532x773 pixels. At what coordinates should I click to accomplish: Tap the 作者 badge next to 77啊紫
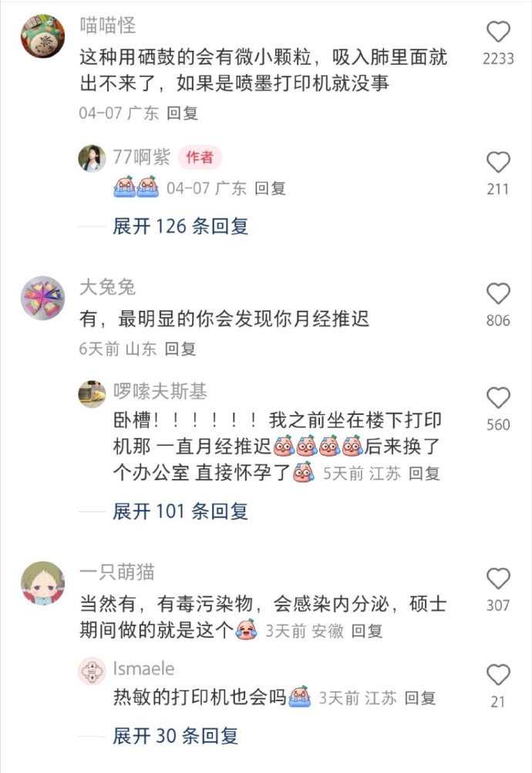[x=200, y=157]
